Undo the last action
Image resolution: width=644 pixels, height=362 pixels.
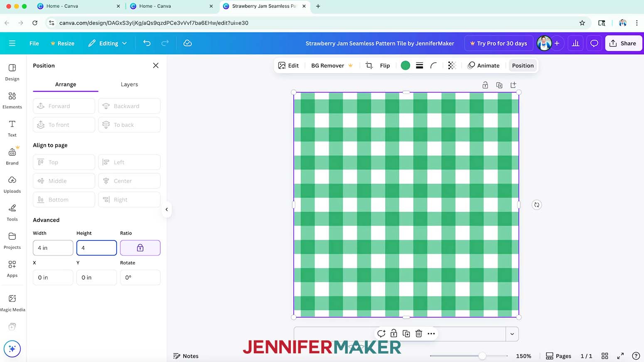click(147, 43)
